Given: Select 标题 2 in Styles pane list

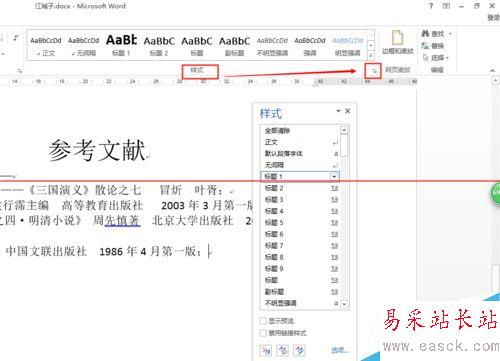Looking at the screenshot, I should pyautogui.click(x=300, y=188).
